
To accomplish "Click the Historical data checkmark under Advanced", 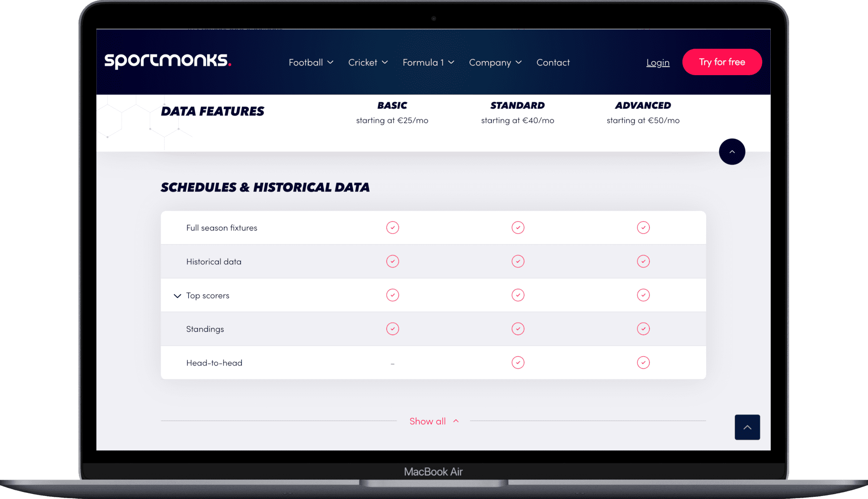I will [x=643, y=261].
